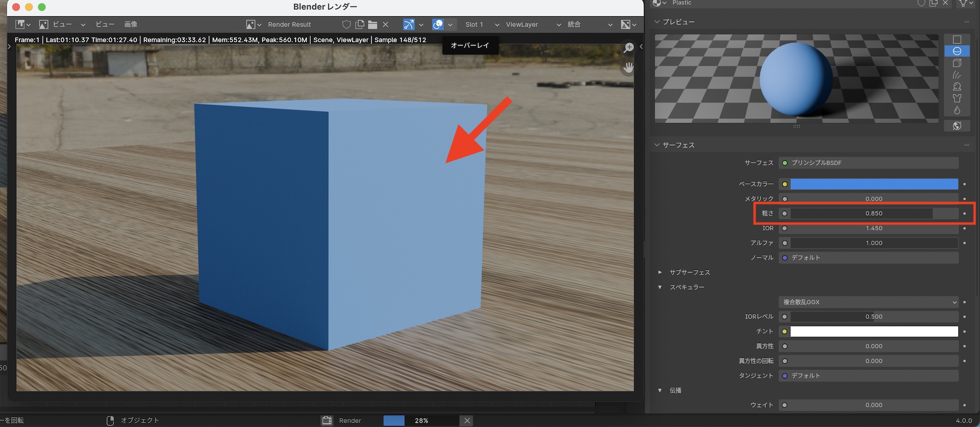Click the zoom magnifier in render view
This screenshot has width=980, height=427.
tap(628, 48)
